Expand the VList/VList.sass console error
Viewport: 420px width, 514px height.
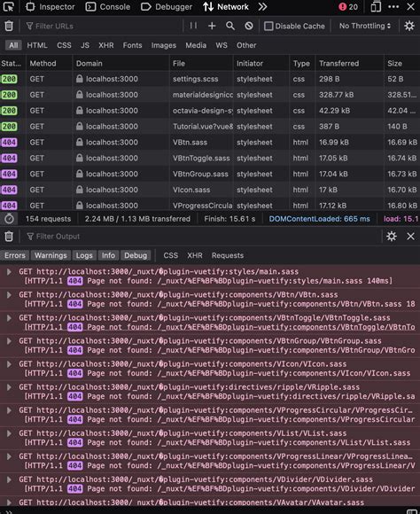9,433
